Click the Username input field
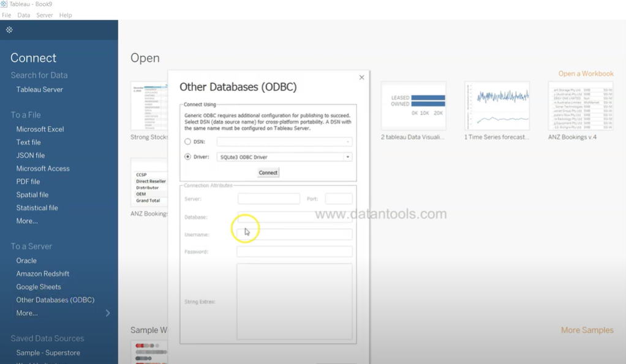 (x=295, y=234)
